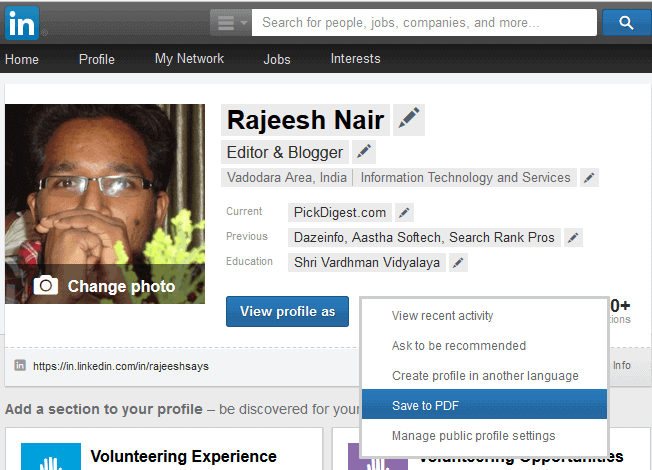
Task: Open the Interests nav item
Action: pos(356,59)
